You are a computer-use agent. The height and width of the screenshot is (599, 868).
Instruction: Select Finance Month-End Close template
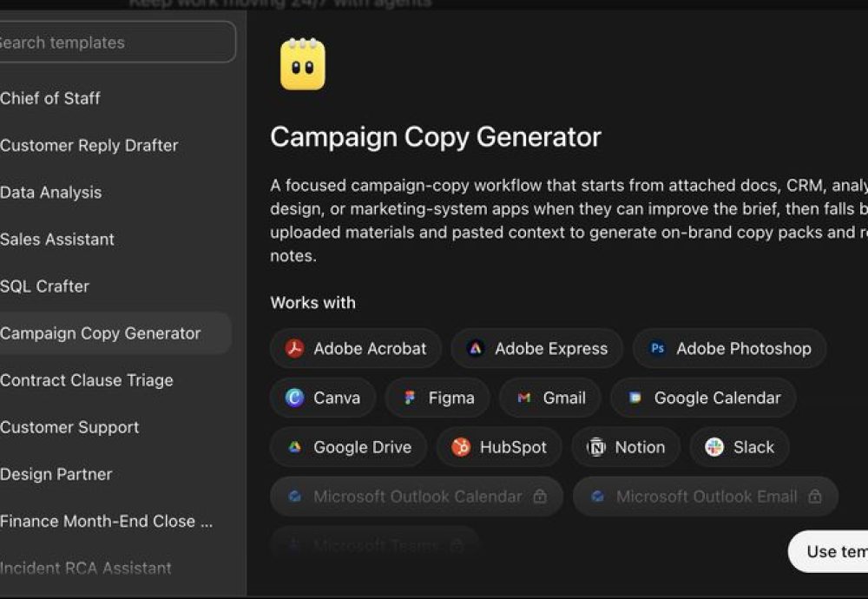(x=115, y=522)
